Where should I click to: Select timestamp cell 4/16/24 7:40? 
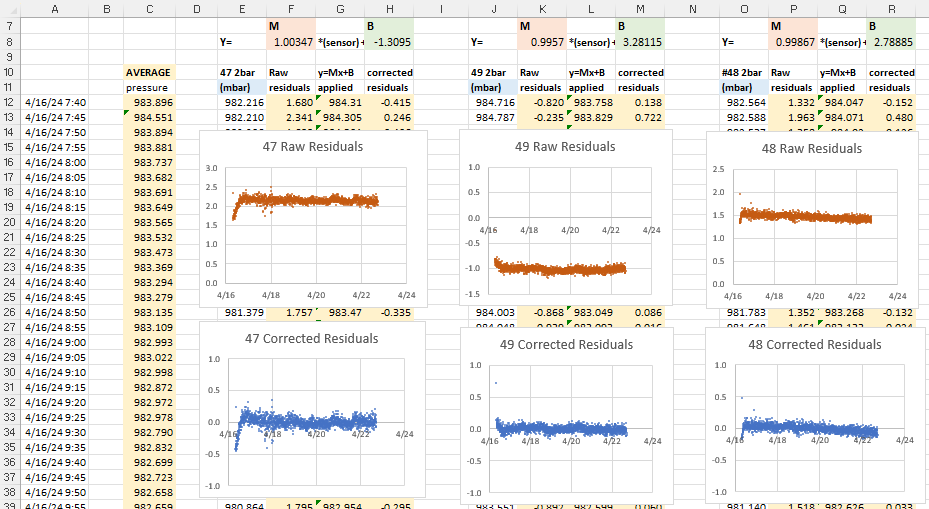[56, 102]
